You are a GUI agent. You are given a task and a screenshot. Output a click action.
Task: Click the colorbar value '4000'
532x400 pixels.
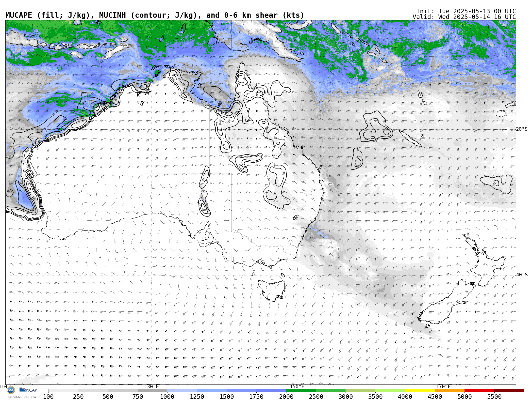pyautogui.click(x=405, y=397)
